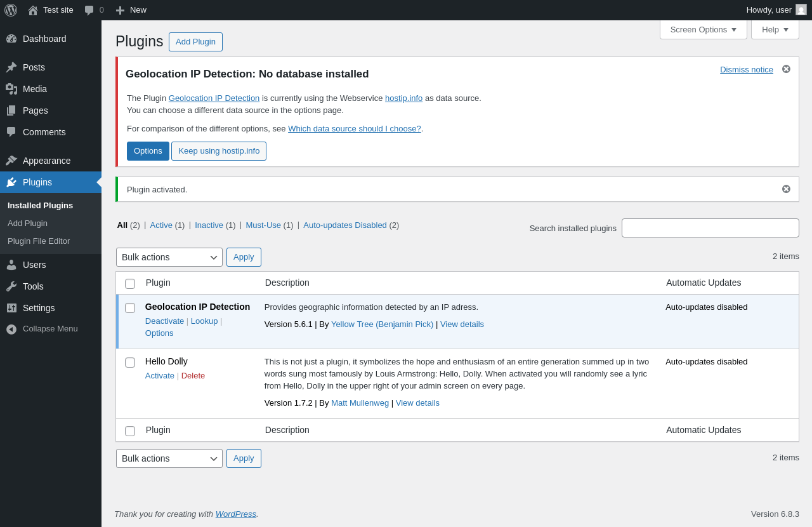The image size is (812, 527).
Task: Click the Collapse Menu arrow icon
Action: click(x=11, y=329)
